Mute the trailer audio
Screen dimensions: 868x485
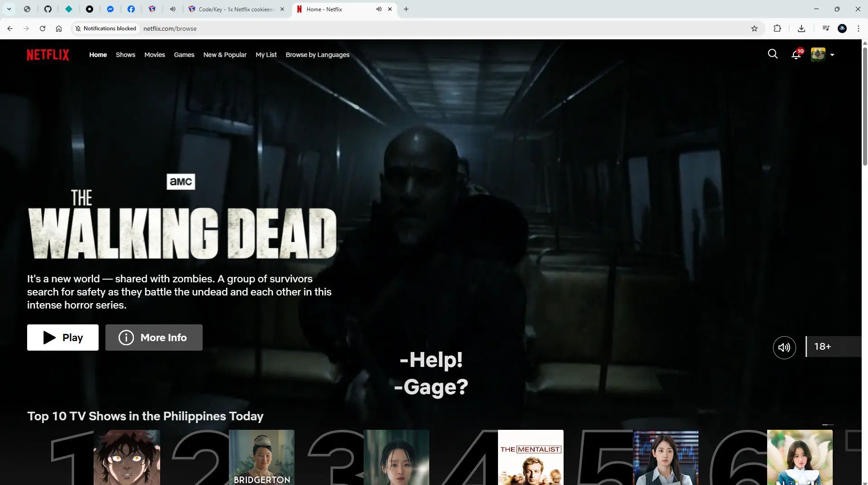click(x=784, y=347)
